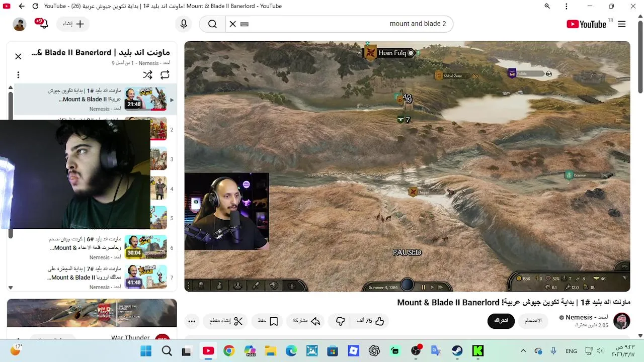Image resolution: width=644 pixels, height=362 pixels.
Task: Open Google Translate taskbar icon
Action: pos(436,351)
